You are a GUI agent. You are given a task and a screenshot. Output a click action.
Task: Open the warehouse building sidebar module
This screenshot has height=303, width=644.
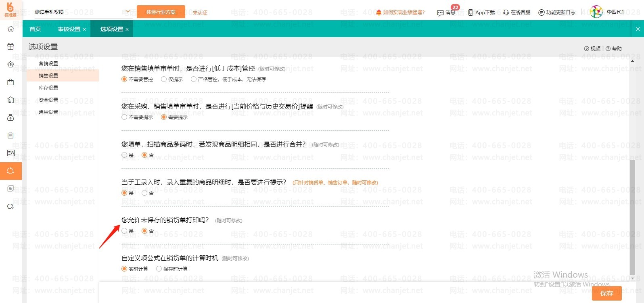[x=11, y=100]
